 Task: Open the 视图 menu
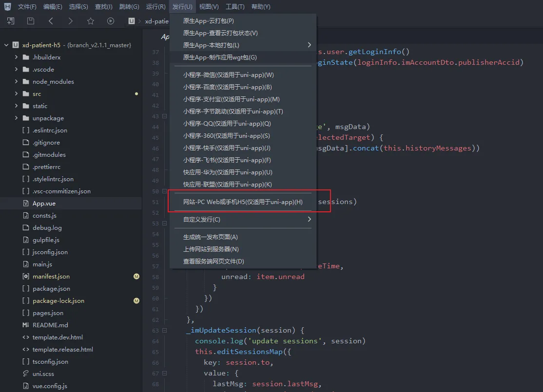[x=209, y=6]
